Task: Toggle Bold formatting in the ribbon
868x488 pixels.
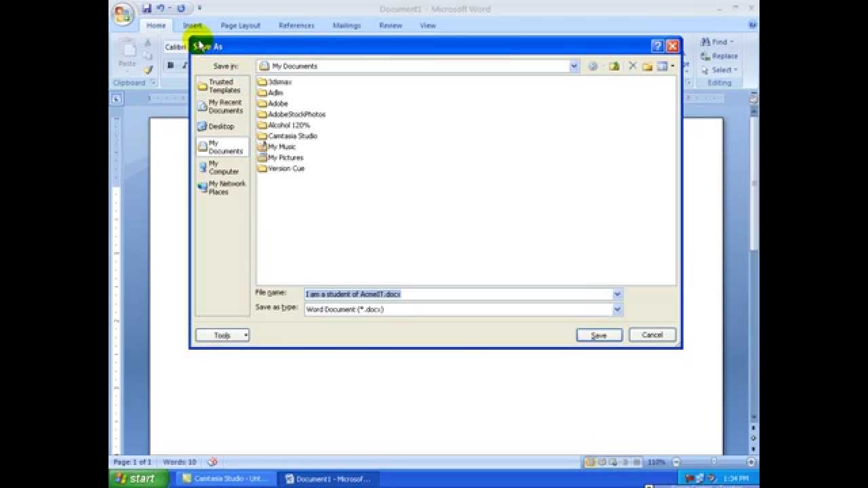Action: [170, 66]
